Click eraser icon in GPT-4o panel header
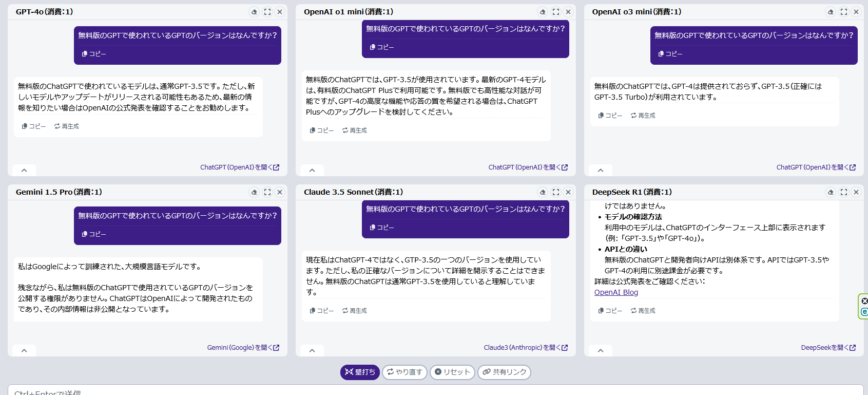Screen dimensions: 868x395 (254, 12)
